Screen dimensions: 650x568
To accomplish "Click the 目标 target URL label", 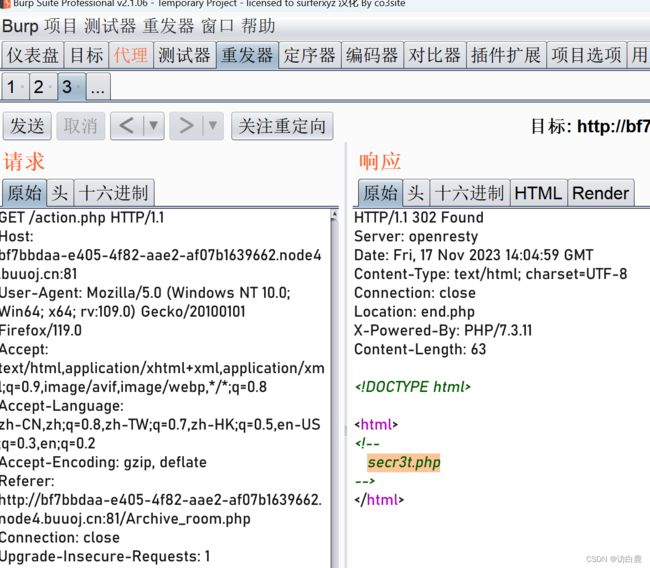I will pos(590,126).
